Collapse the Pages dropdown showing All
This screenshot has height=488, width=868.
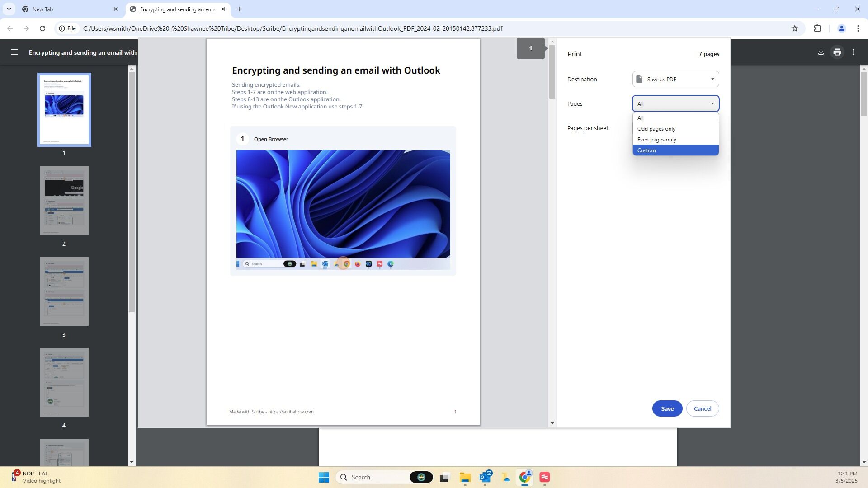[x=675, y=103]
